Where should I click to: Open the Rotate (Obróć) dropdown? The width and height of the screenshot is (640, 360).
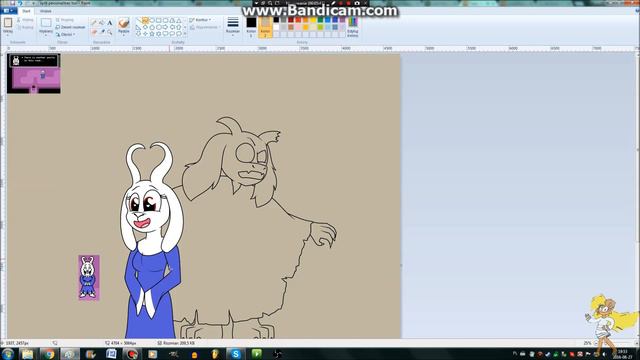coord(65,35)
